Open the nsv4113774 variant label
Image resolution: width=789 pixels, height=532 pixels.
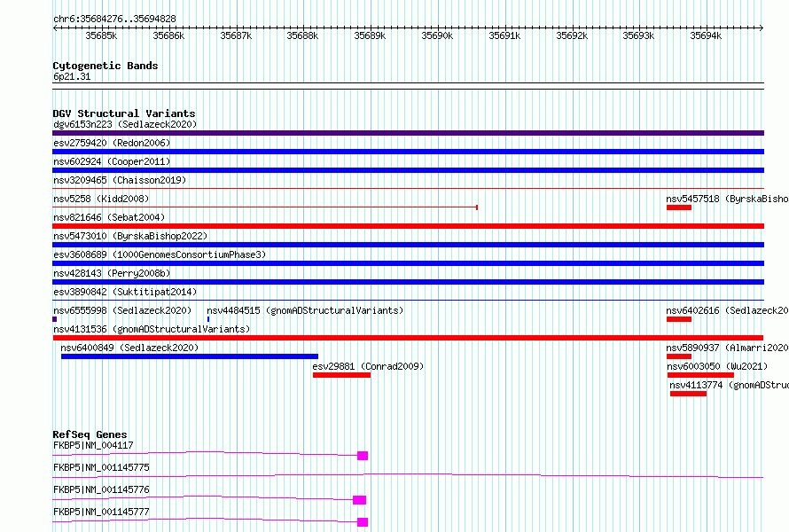pos(729,385)
